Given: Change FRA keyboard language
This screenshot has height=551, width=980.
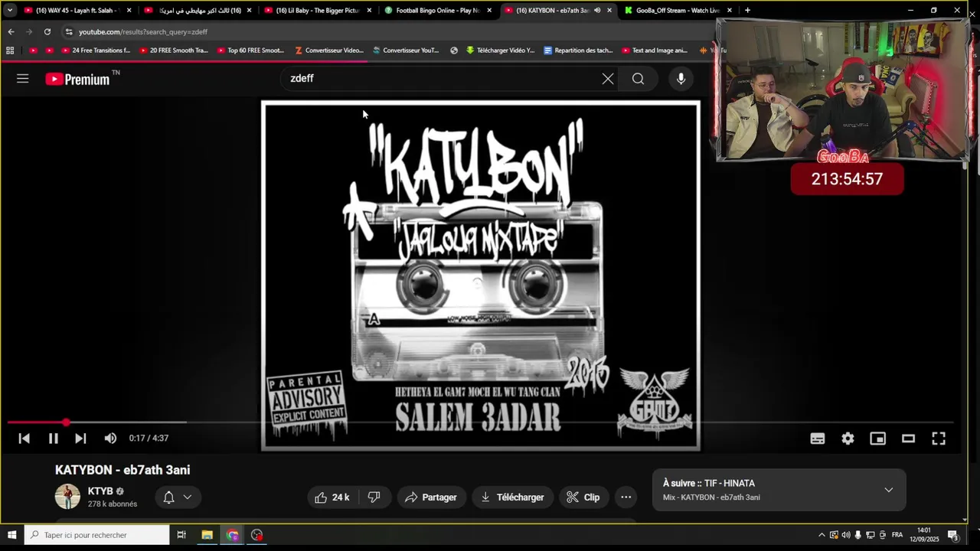Looking at the screenshot, I should pyautogui.click(x=897, y=535).
